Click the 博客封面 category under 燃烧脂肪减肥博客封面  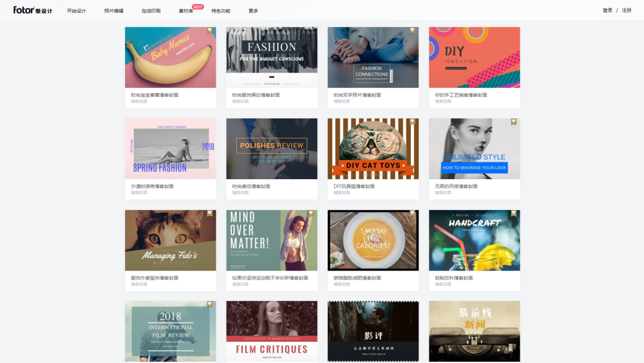tap(342, 284)
